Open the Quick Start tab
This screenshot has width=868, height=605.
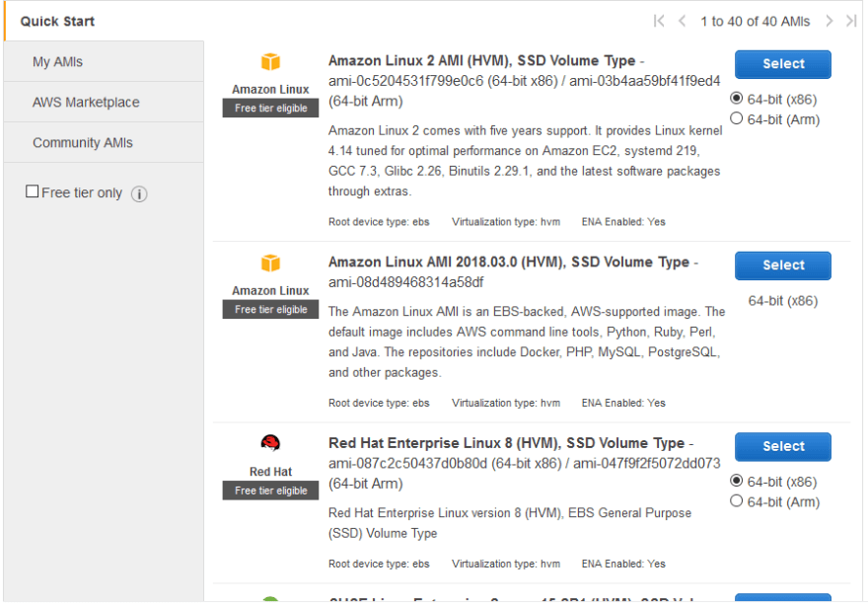57,21
